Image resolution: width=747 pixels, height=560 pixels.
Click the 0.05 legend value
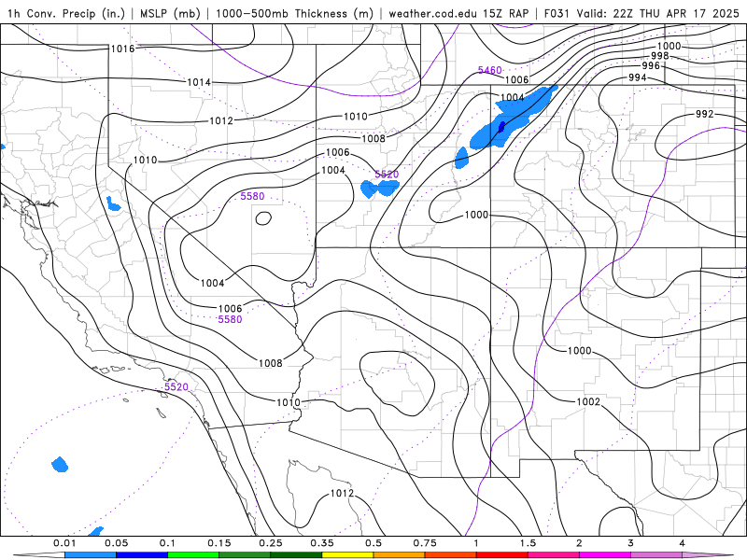116,543
